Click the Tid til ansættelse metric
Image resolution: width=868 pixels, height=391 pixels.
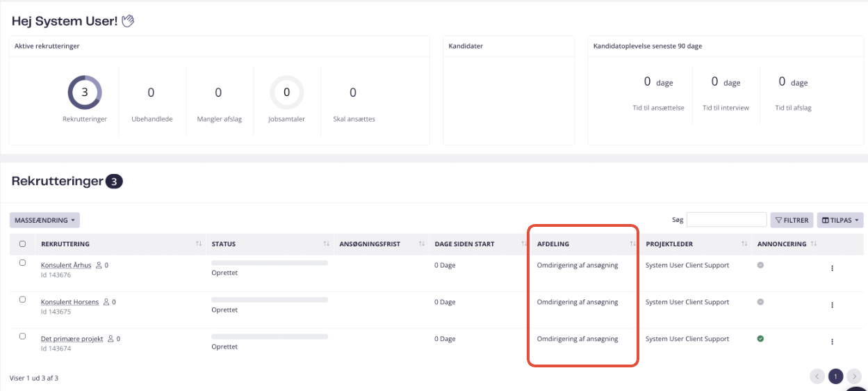(x=658, y=95)
